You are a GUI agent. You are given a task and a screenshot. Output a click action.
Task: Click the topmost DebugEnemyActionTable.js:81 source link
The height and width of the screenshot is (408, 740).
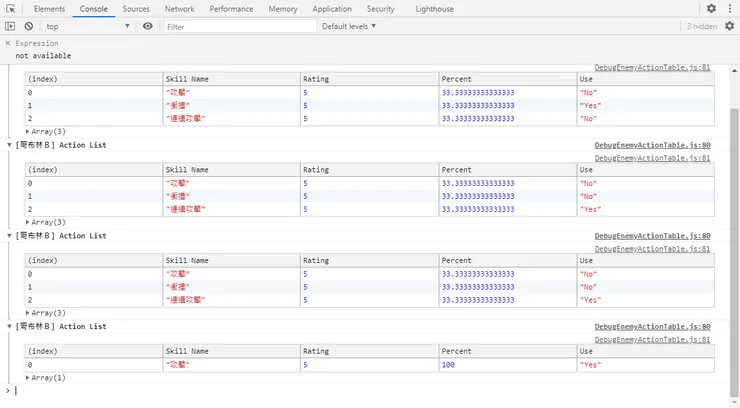click(x=652, y=67)
